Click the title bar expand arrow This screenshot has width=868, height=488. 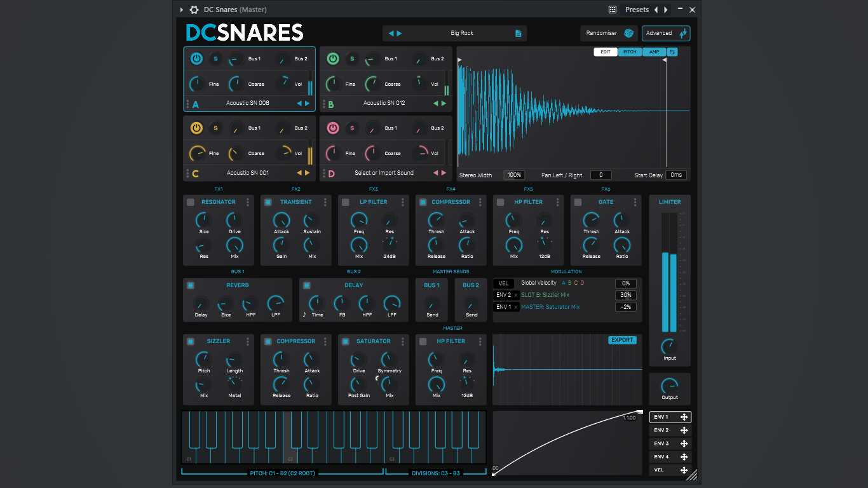182,10
